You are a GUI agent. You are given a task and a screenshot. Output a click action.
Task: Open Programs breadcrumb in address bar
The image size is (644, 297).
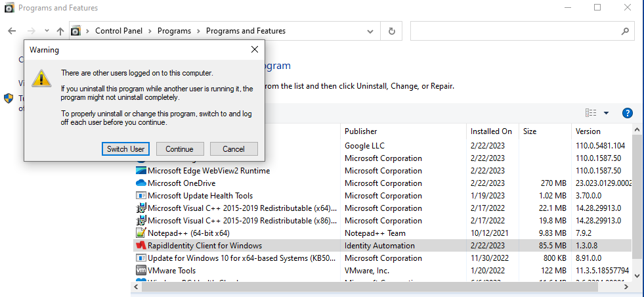pyautogui.click(x=174, y=31)
